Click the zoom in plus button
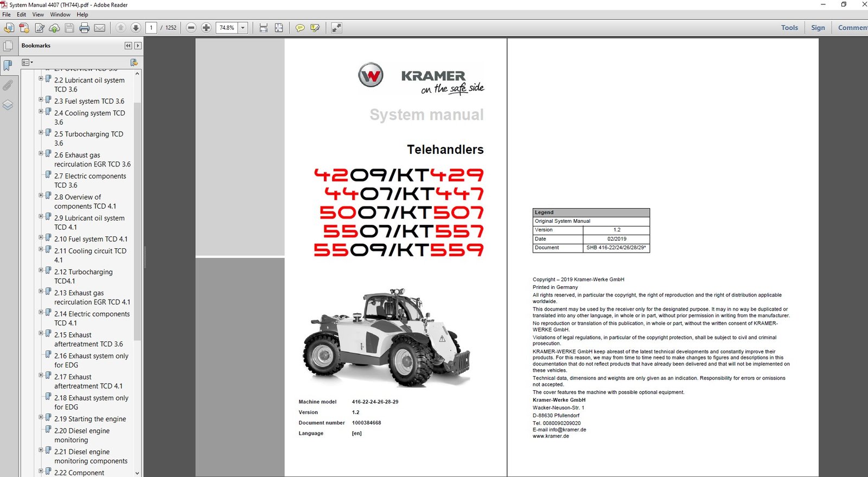The width and height of the screenshot is (868, 477). [x=206, y=28]
